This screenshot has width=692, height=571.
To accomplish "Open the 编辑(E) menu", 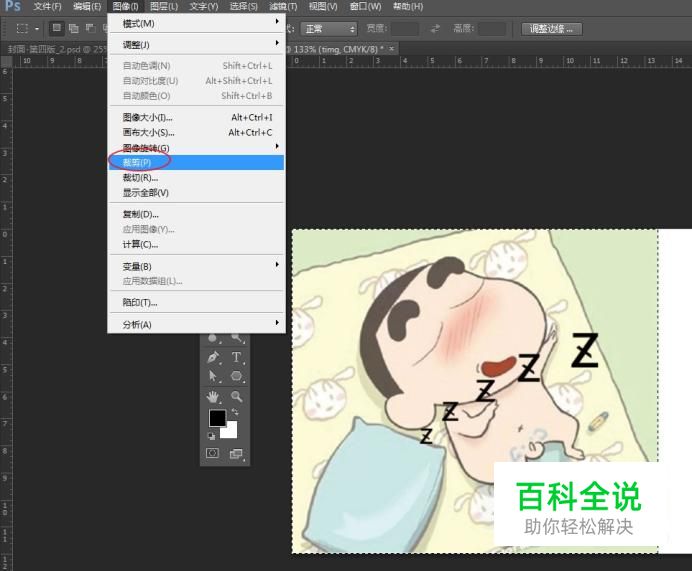I will tap(87, 7).
